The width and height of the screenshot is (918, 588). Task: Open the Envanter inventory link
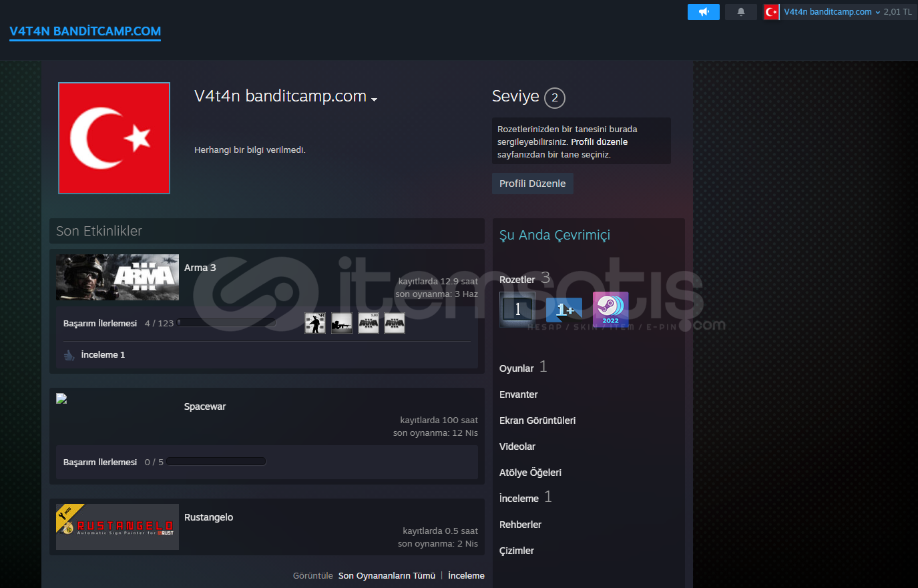pyautogui.click(x=519, y=394)
